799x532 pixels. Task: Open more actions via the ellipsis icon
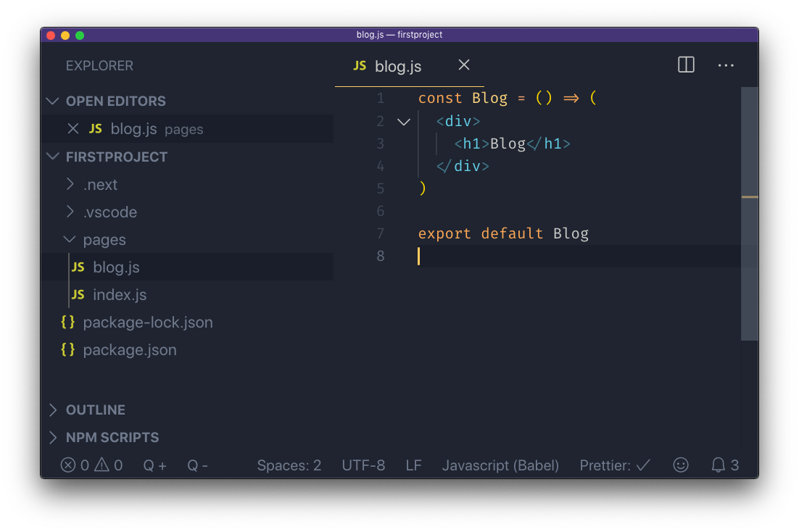click(726, 65)
